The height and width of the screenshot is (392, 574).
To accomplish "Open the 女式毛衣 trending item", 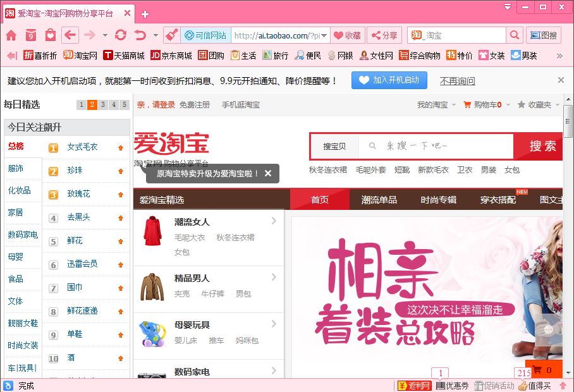I will pos(82,147).
